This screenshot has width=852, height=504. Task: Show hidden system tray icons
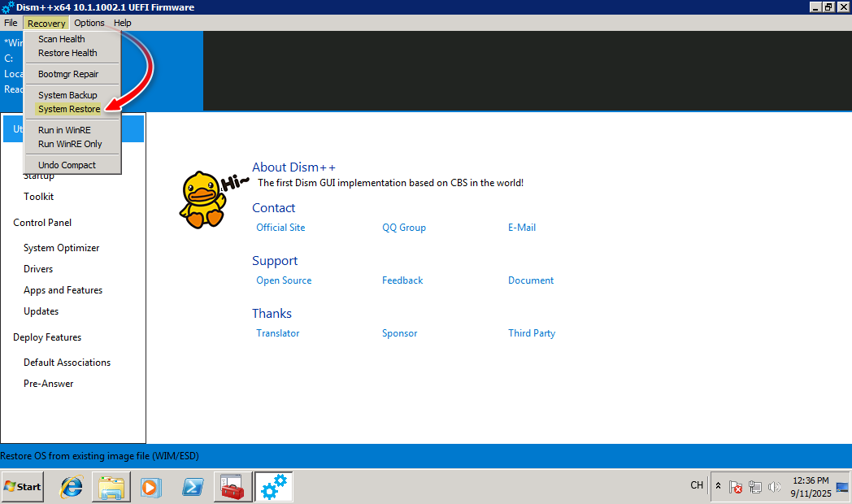718,486
